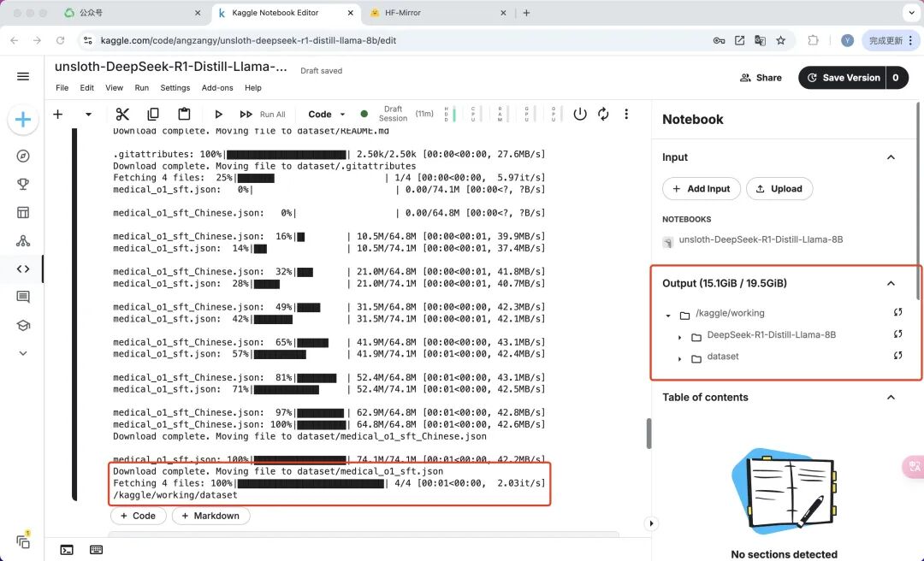Click the Copy cell icon
Viewport: 924px width, 561px height.
[x=153, y=114]
